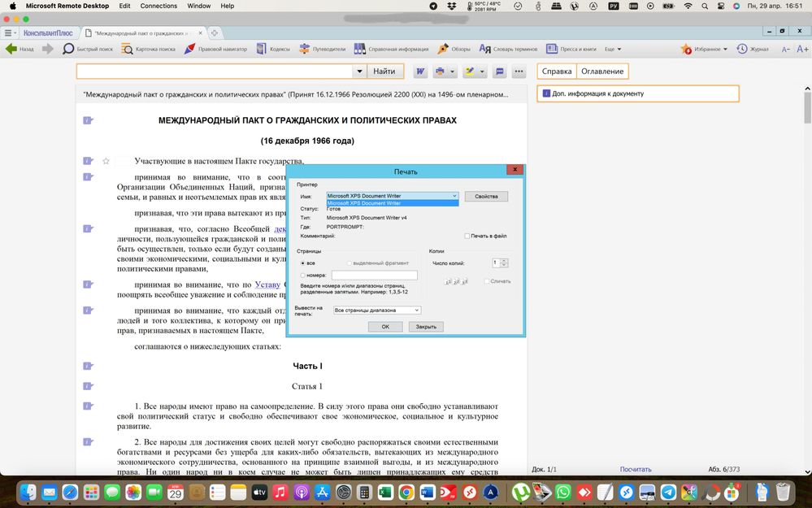Screen dimensions: 812x508
Task: Switch to the Оглавление tab
Action: click(x=602, y=72)
